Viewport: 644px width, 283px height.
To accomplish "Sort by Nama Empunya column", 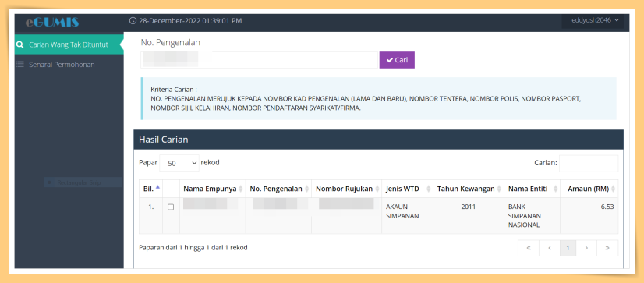I will [212, 189].
